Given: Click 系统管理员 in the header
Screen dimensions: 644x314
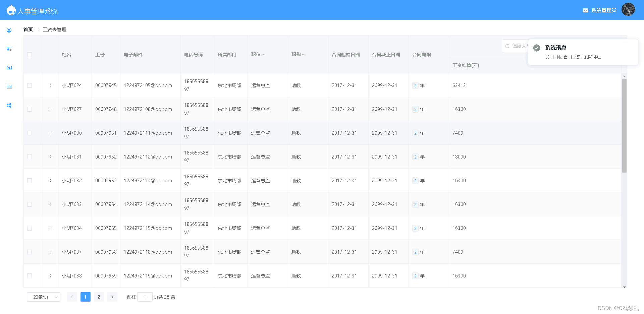Looking at the screenshot, I should 604,10.
